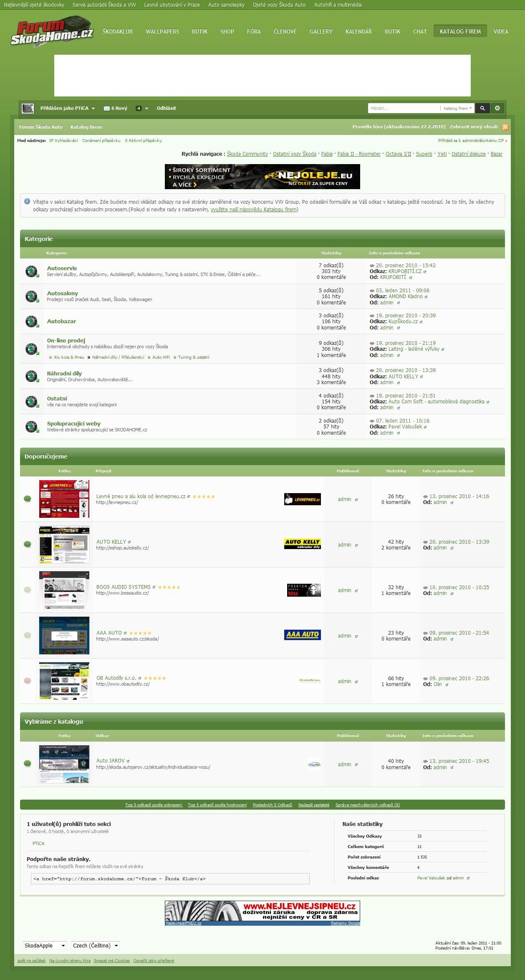525x980 pixels.
Task: Click the speech bubble icon for AUTO KELLY
Action: click(x=28, y=544)
